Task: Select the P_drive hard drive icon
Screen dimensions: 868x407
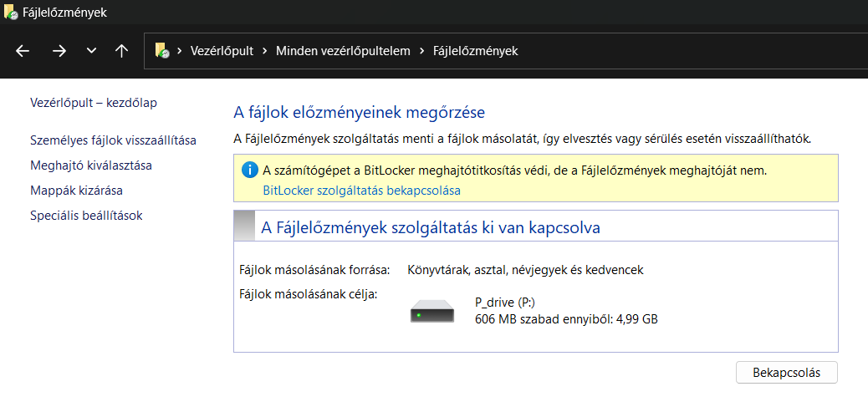Action: point(432,311)
